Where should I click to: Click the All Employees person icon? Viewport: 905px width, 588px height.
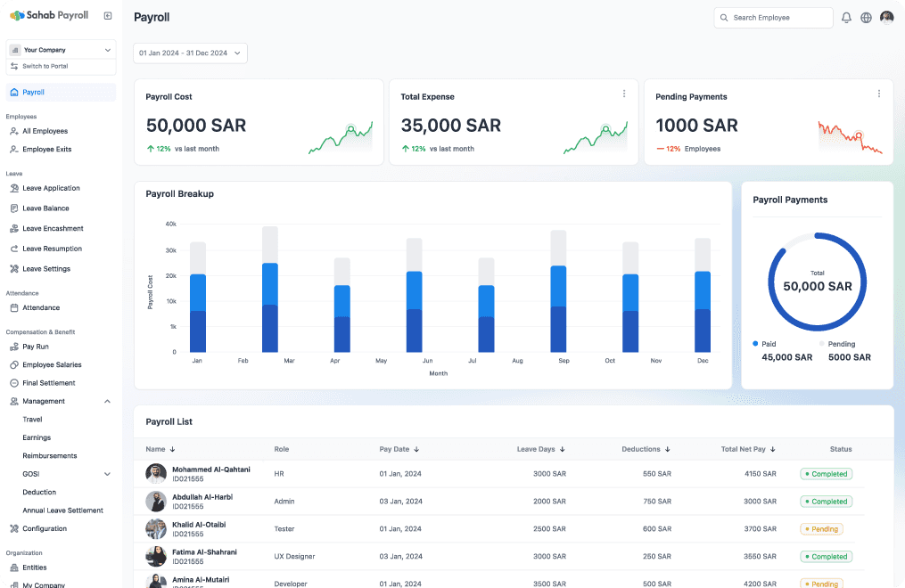tap(14, 131)
